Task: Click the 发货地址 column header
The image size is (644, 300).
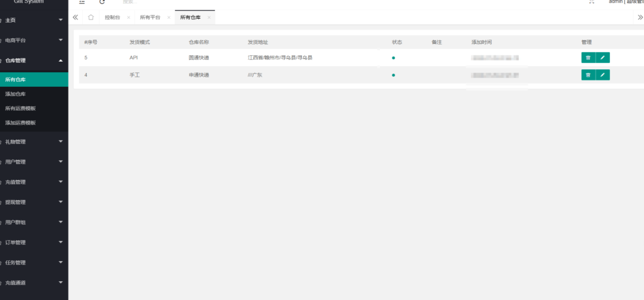Action: (x=258, y=42)
